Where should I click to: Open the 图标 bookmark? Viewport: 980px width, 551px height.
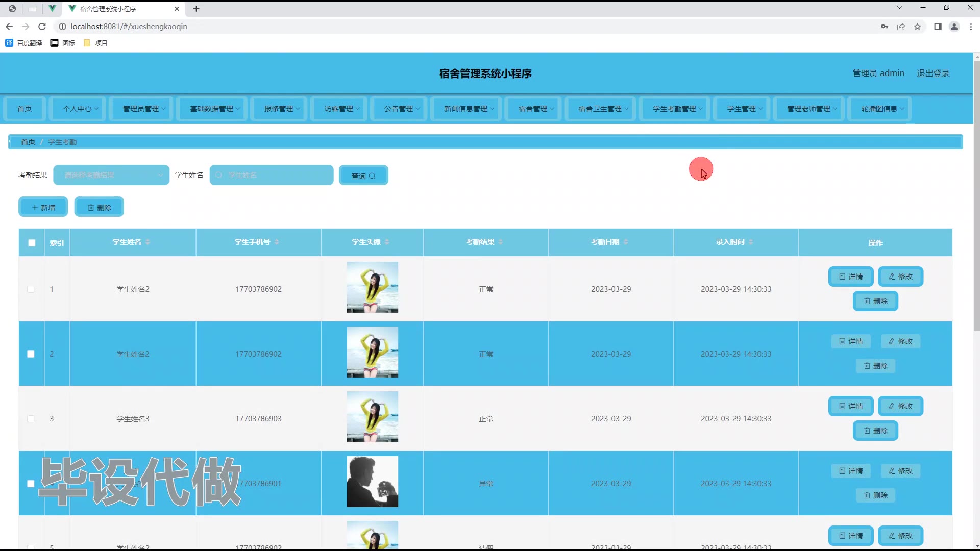tap(63, 43)
